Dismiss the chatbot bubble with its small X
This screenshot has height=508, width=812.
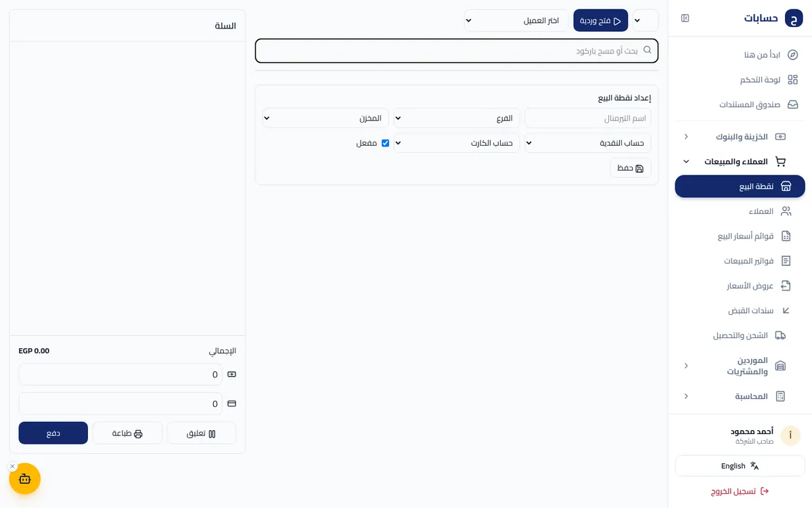tap(12, 466)
